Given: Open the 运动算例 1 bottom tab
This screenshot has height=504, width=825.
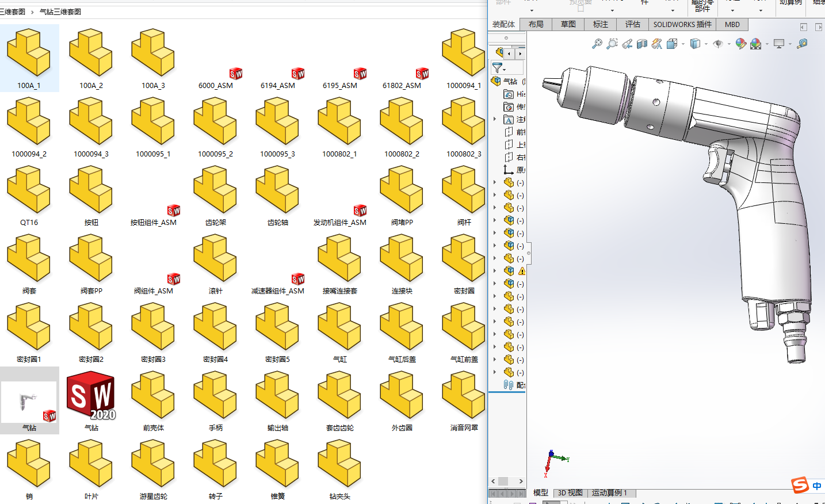Looking at the screenshot, I should point(609,493).
